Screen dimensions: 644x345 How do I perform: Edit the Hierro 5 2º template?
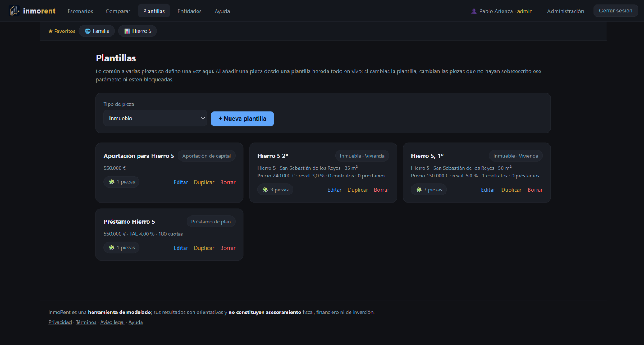tap(334, 190)
